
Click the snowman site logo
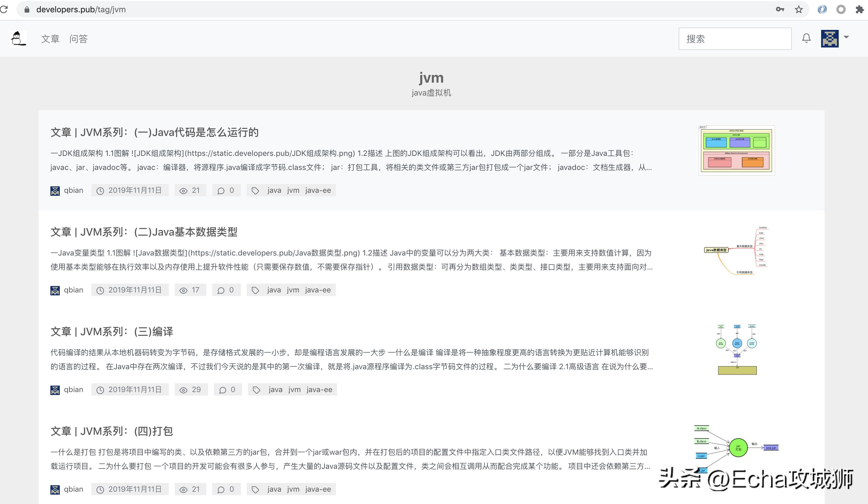(x=18, y=38)
